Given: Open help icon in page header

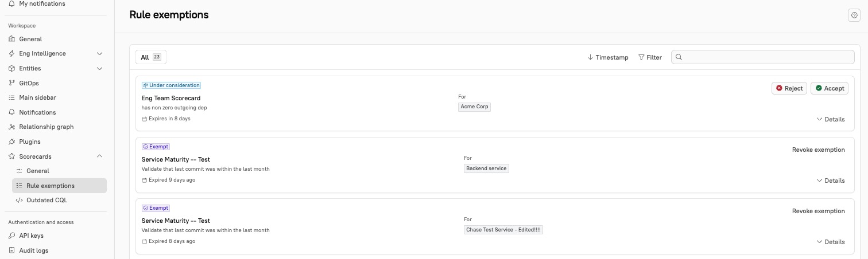Looking at the screenshot, I should tap(854, 15).
